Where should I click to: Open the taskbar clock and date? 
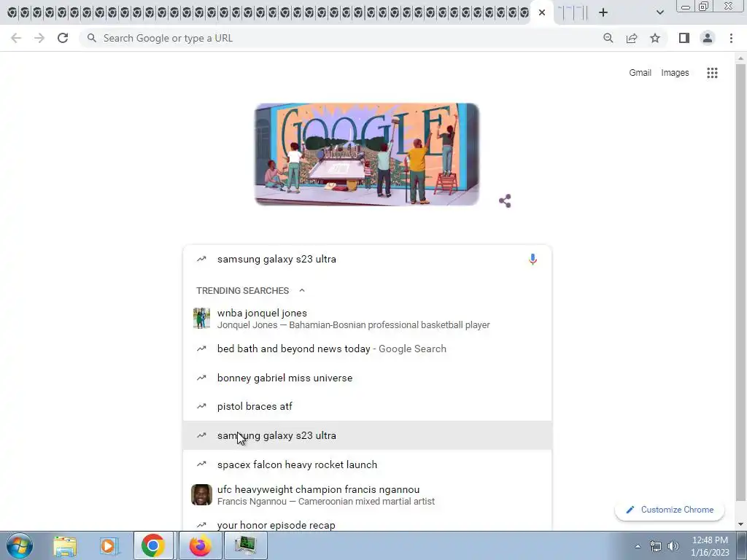(710, 546)
